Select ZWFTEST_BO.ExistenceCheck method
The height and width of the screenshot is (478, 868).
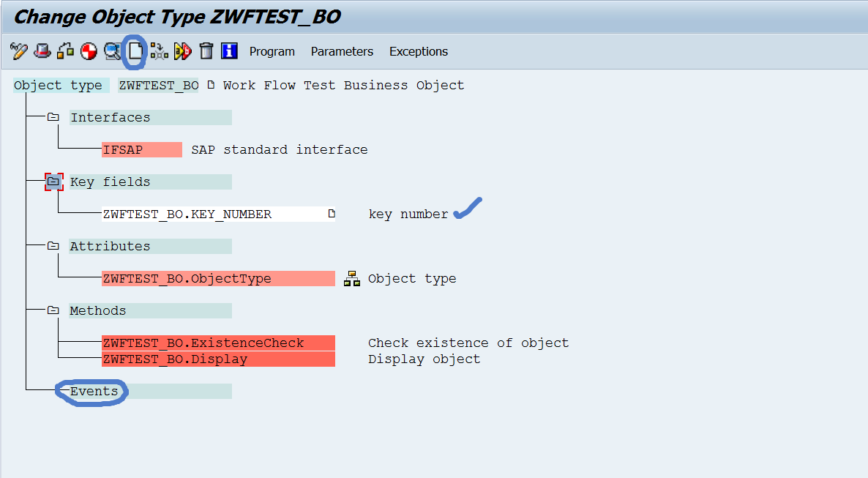(219, 343)
